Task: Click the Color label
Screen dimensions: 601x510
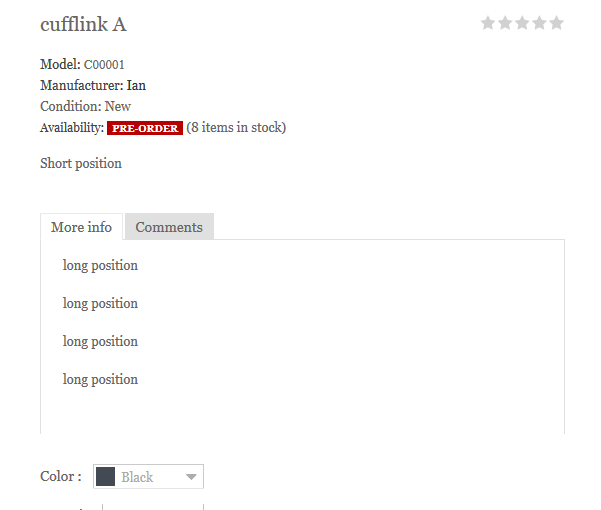Action: 60,477
